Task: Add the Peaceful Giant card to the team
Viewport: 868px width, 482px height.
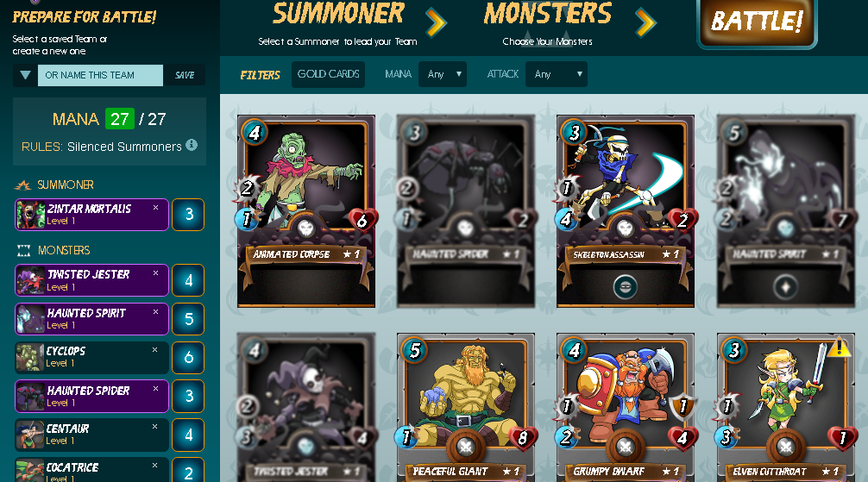Action: tap(466, 407)
